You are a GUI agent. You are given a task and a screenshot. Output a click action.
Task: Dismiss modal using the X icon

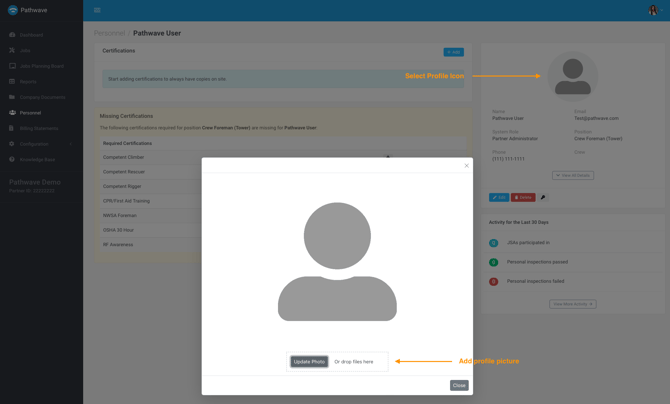click(466, 166)
